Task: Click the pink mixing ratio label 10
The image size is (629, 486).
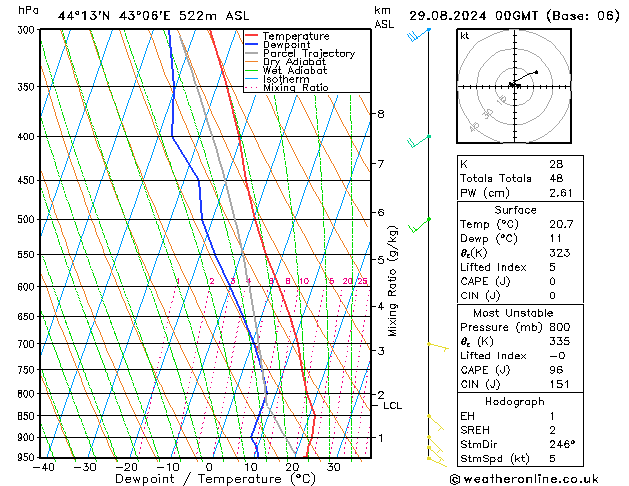Action: (x=304, y=281)
